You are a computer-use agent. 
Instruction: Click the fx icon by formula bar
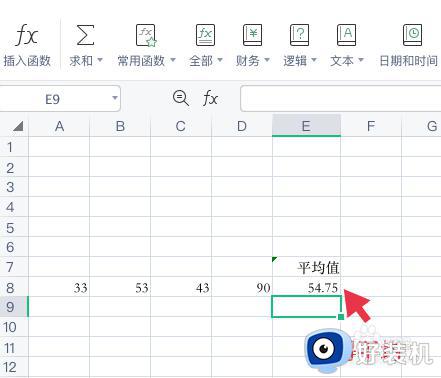click(x=210, y=99)
